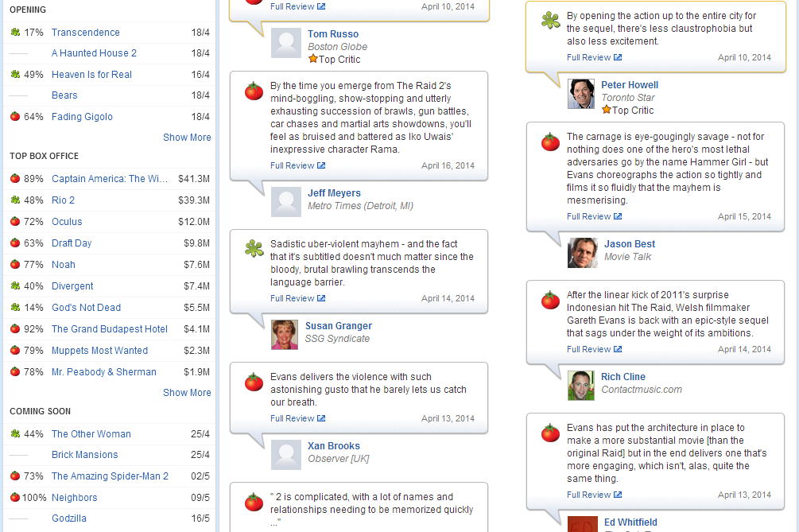Click the external-link icon on the April 16 review

point(321,165)
